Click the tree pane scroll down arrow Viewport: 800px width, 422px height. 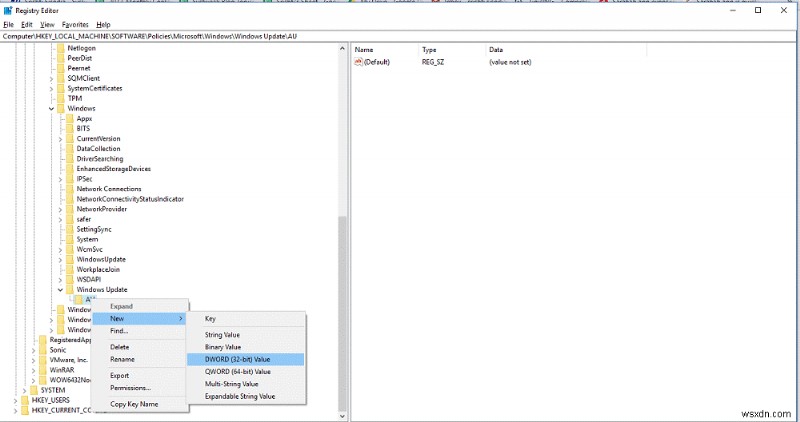point(342,416)
